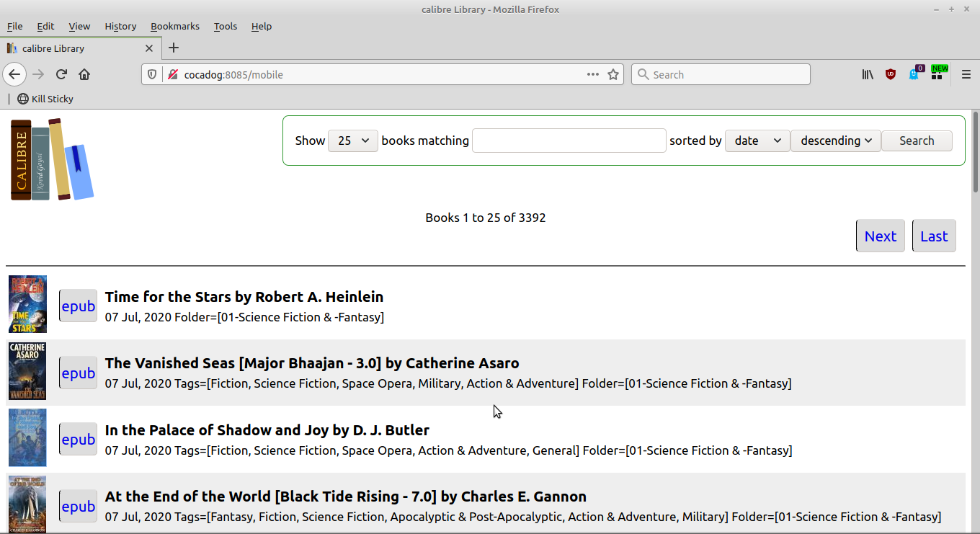Open the Firefox Library panel
Image resolution: width=980 pixels, height=534 pixels.
pyautogui.click(x=868, y=74)
